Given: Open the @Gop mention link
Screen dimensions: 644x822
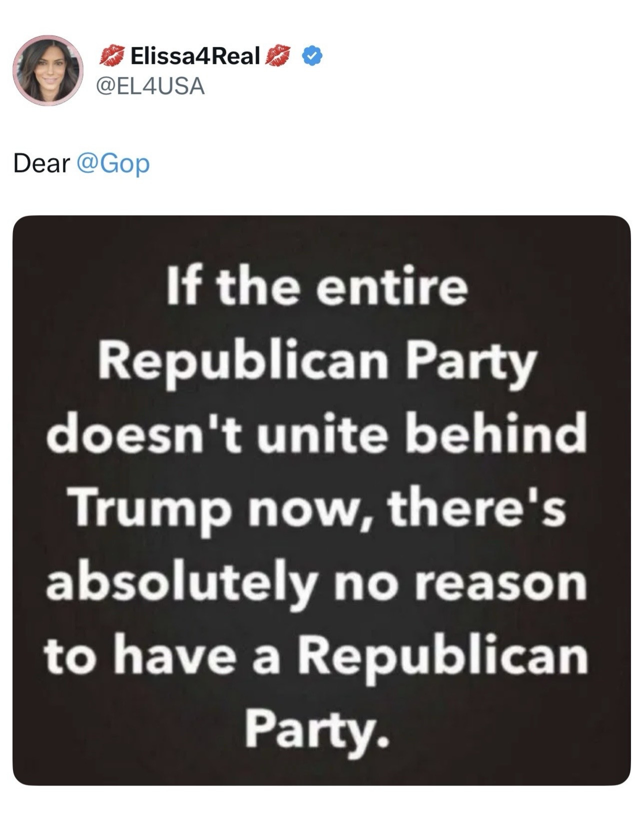Looking at the screenshot, I should [x=113, y=163].
